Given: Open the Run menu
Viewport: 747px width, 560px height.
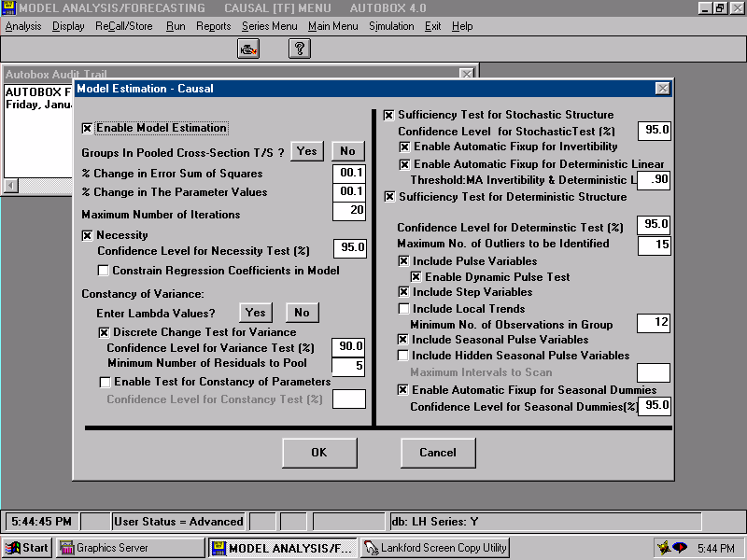Looking at the screenshot, I should 176,26.
